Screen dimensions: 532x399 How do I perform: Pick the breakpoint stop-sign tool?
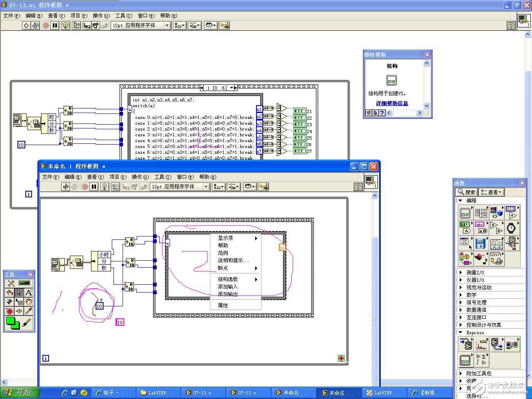click(x=10, y=311)
